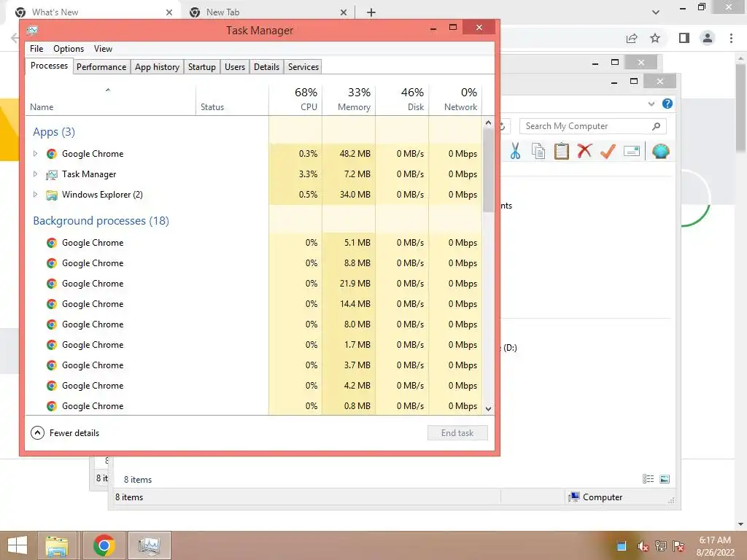Switch to the Performance tab
Image resolution: width=747 pixels, height=560 pixels.
[x=101, y=66]
